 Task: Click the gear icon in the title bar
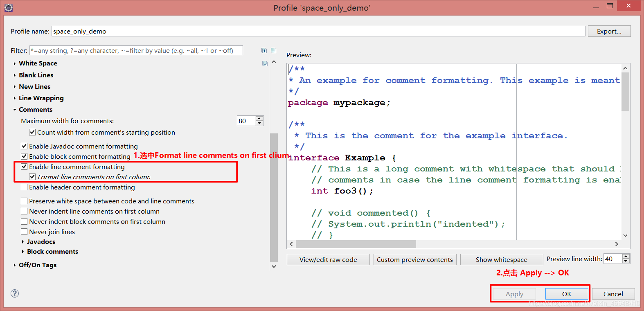click(9, 7)
